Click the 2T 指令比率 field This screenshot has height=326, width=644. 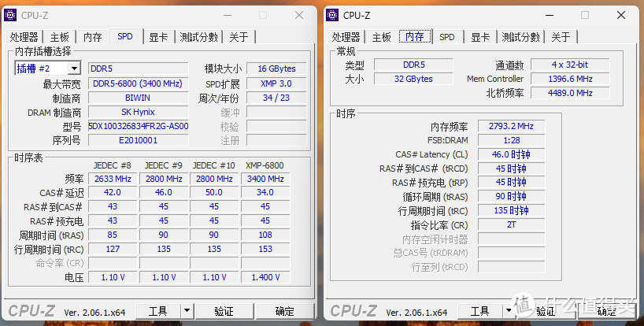pos(511,224)
